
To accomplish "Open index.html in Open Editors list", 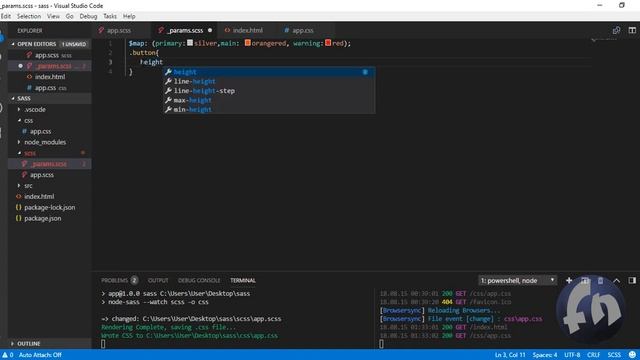I will [50, 77].
